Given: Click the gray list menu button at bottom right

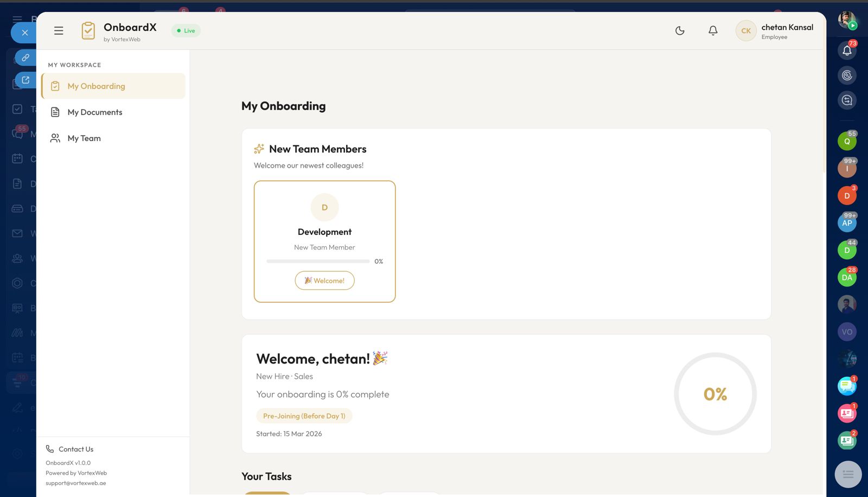Looking at the screenshot, I should (x=848, y=474).
